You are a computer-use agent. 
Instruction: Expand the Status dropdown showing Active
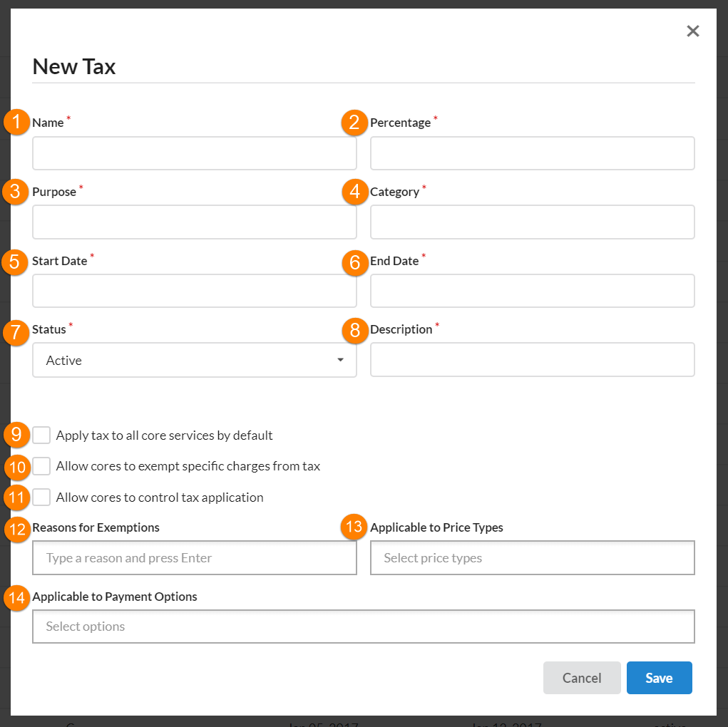[x=185, y=360]
